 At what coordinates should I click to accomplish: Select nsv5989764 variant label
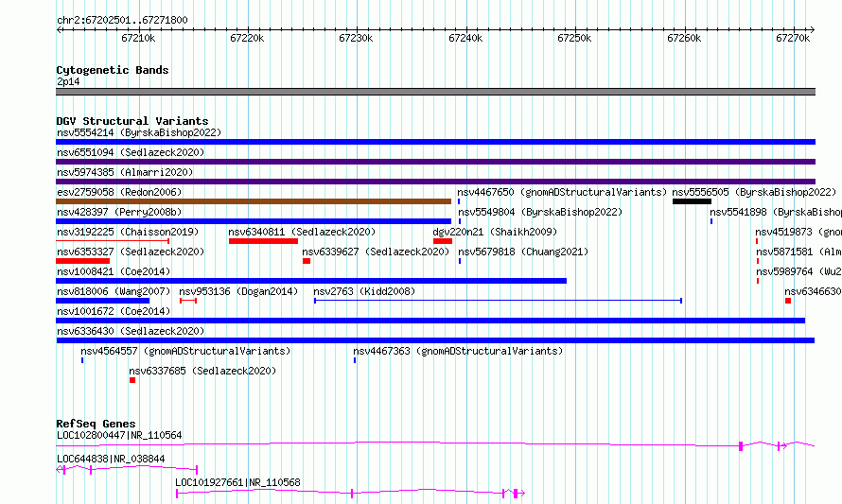pyautogui.click(x=799, y=271)
